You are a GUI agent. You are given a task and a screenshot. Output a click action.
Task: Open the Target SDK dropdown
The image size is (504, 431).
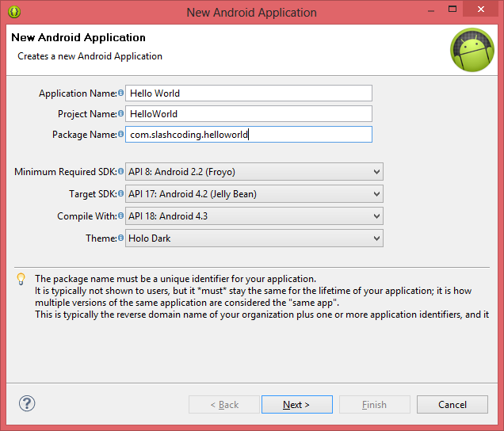pyautogui.click(x=254, y=194)
